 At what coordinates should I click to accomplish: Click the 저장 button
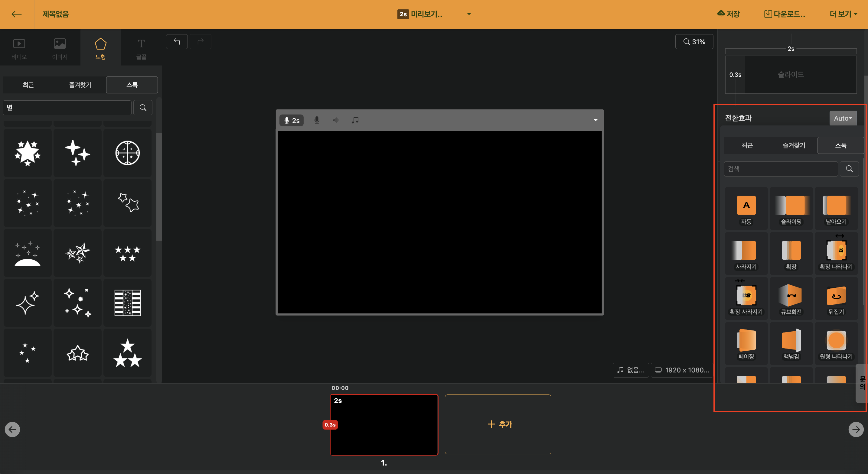click(x=729, y=14)
